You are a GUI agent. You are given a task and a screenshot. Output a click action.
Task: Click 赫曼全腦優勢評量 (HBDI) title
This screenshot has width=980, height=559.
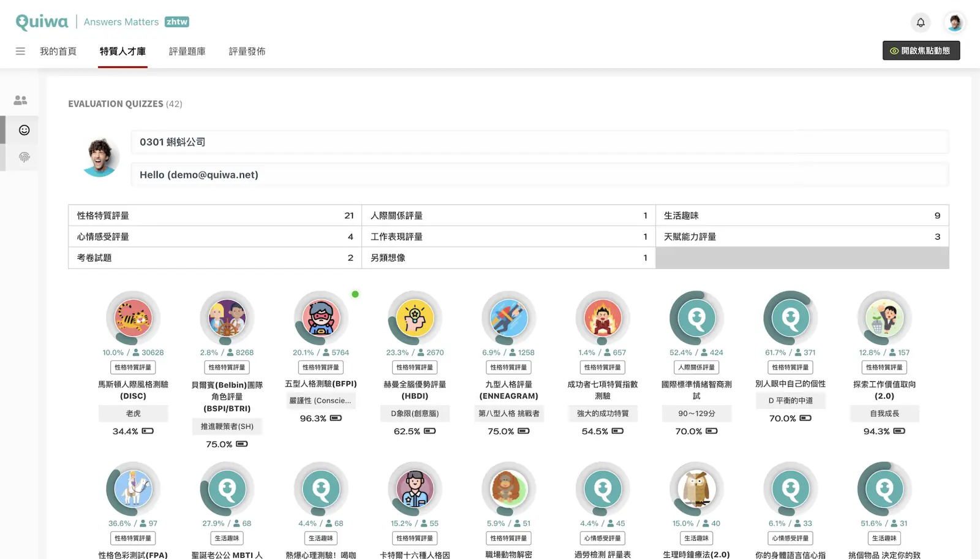coord(415,390)
